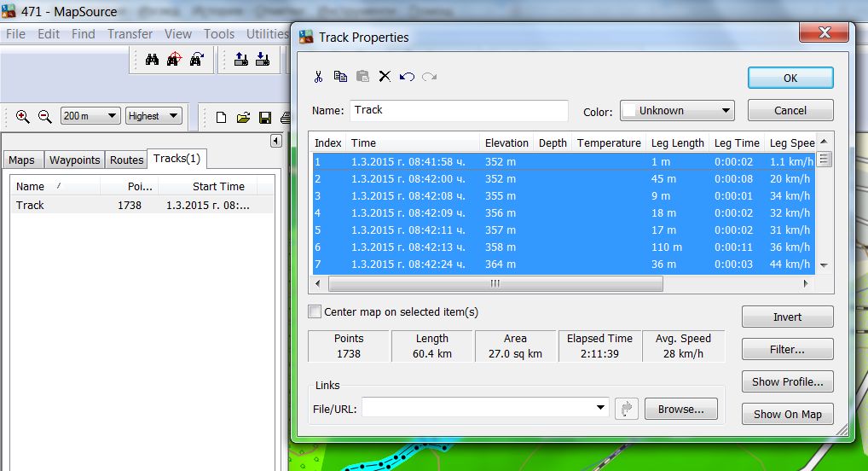
Task: Open the 200 m zoom scale dropdown
Action: (90, 116)
